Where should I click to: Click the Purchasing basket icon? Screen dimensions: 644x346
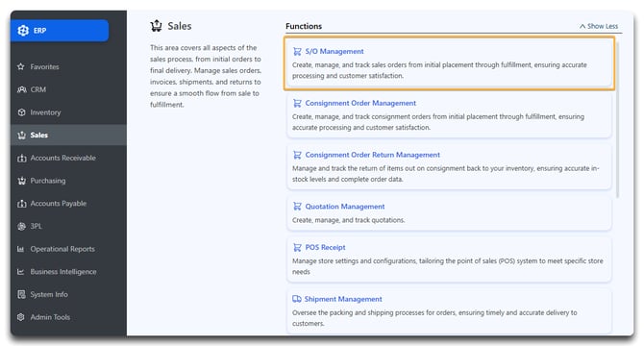tap(21, 181)
